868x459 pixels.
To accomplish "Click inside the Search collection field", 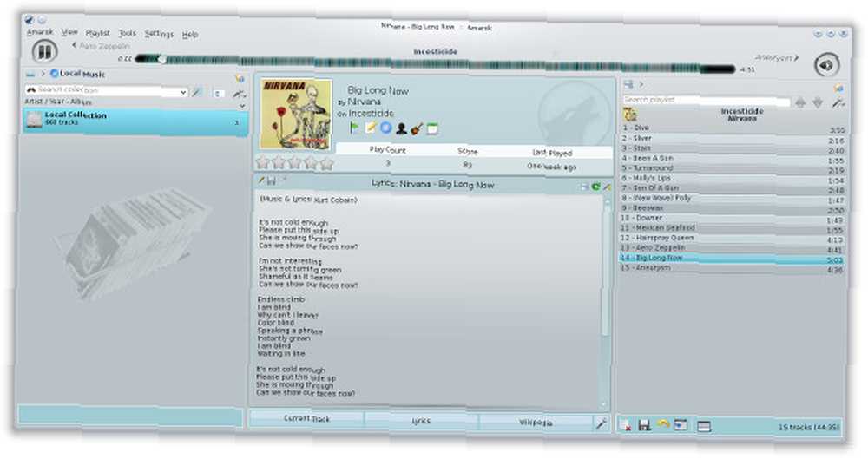I will tap(102, 91).
